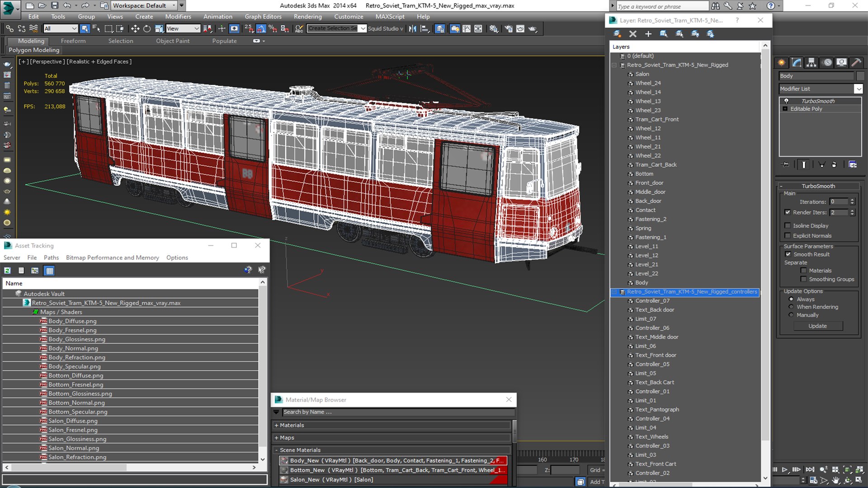Click the Mirror tool icon
The width and height of the screenshot is (868, 488).
tap(412, 28)
